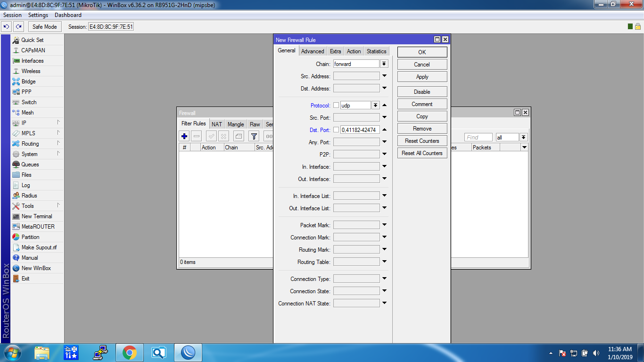Click the Undo arrow in toolbar
This screenshot has width=644, height=362.
tap(7, 27)
